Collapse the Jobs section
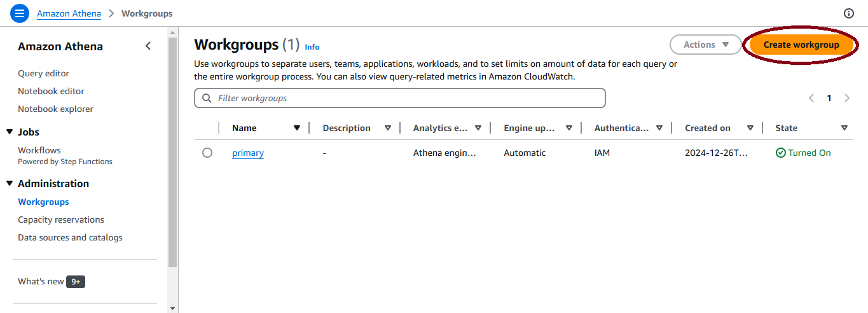Viewport: 868px width, 313px height. 10,132
